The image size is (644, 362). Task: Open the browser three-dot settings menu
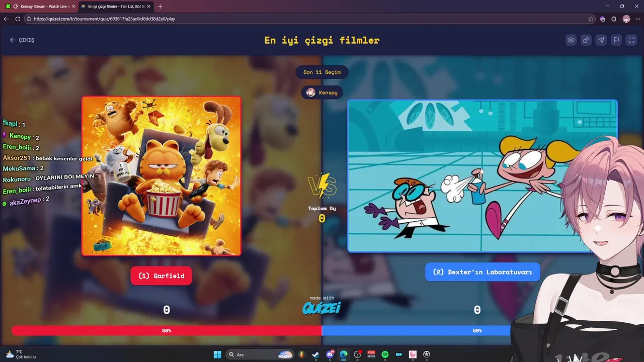pos(637,19)
